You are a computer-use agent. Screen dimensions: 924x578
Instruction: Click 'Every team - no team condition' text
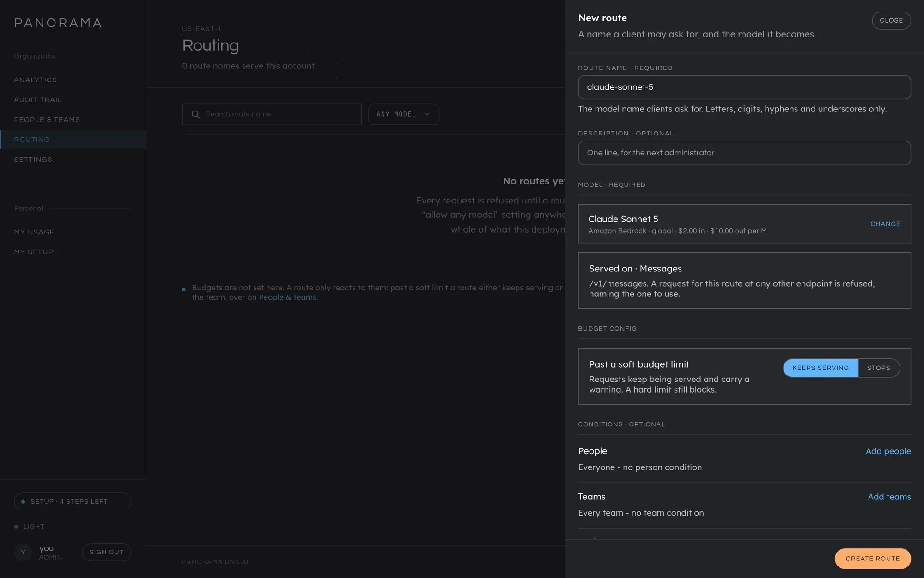pyautogui.click(x=641, y=513)
